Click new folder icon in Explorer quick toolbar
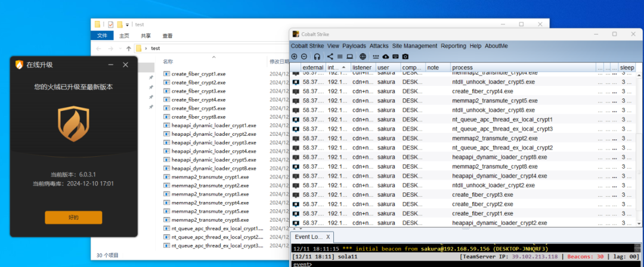This screenshot has height=267, width=644. click(120, 24)
